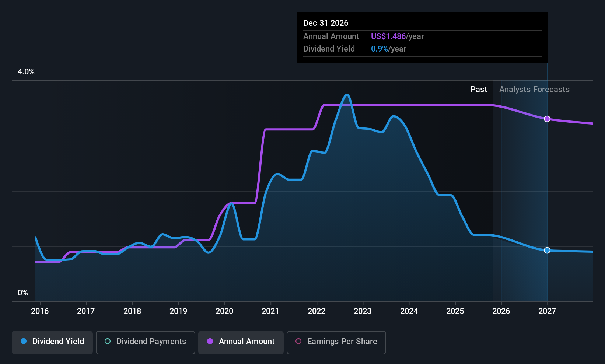Click the blue Dividend Yield legend dot

24,342
